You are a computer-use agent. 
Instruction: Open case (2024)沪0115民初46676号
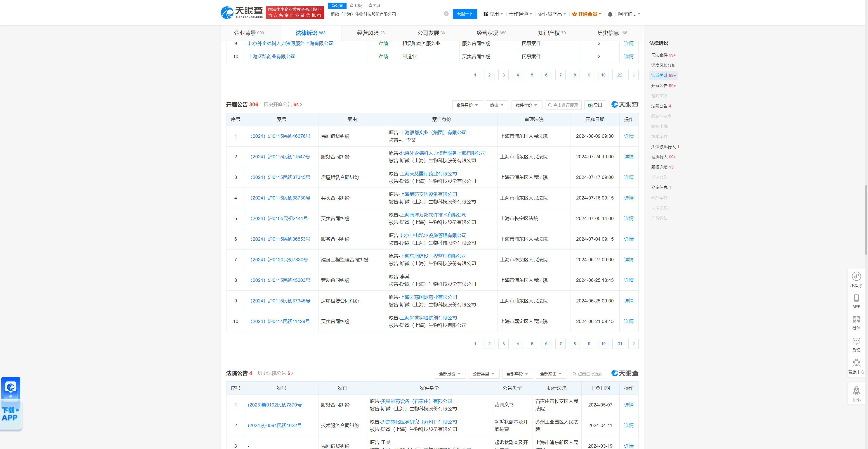coord(280,136)
